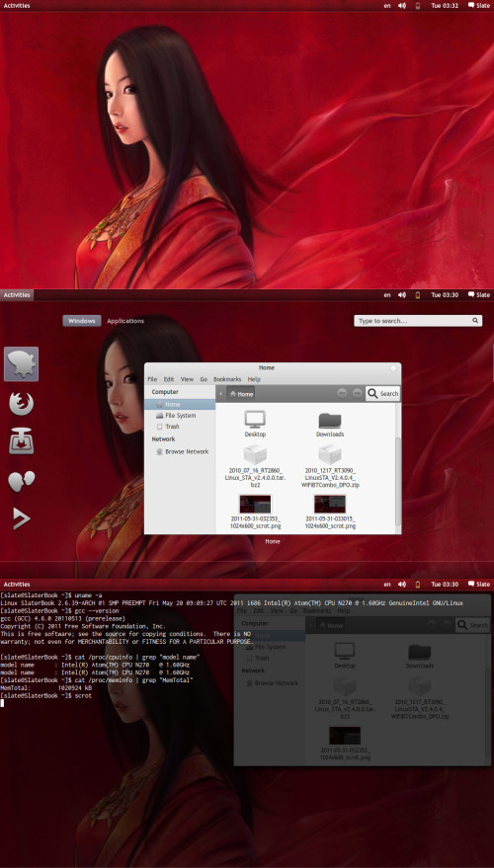Click the volume icon in the overview screenshot panel
494x868 pixels.
click(x=402, y=294)
